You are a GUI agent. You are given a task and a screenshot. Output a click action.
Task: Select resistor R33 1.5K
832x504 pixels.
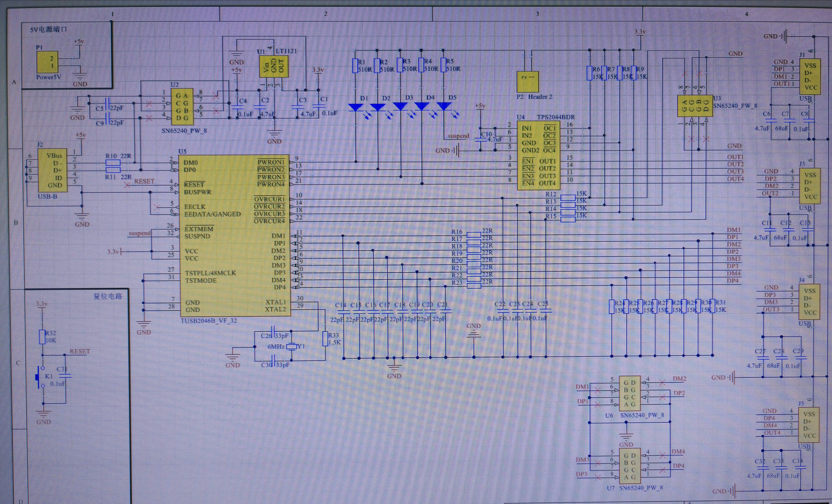point(325,339)
